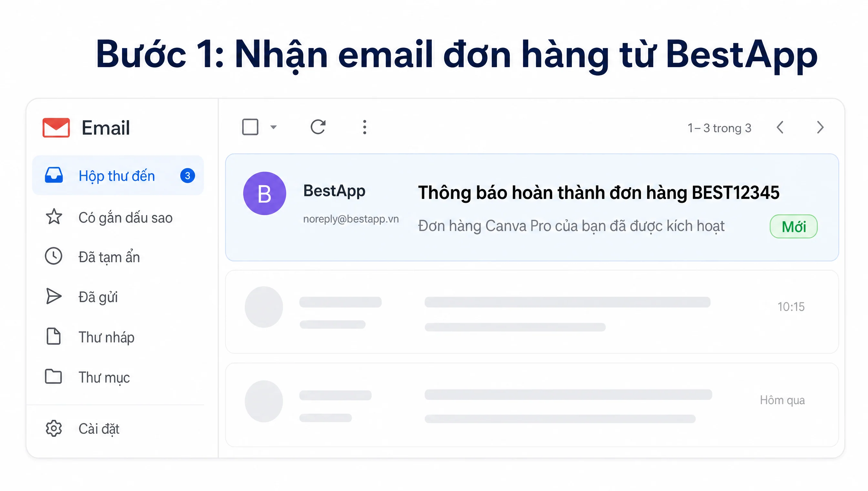Image resolution: width=868 pixels, height=491 pixels.
Task: Open the three-dot more options menu
Action: (364, 127)
